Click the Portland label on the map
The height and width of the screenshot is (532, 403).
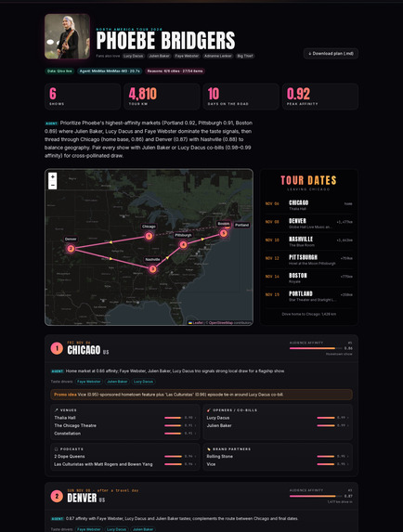pos(241,225)
